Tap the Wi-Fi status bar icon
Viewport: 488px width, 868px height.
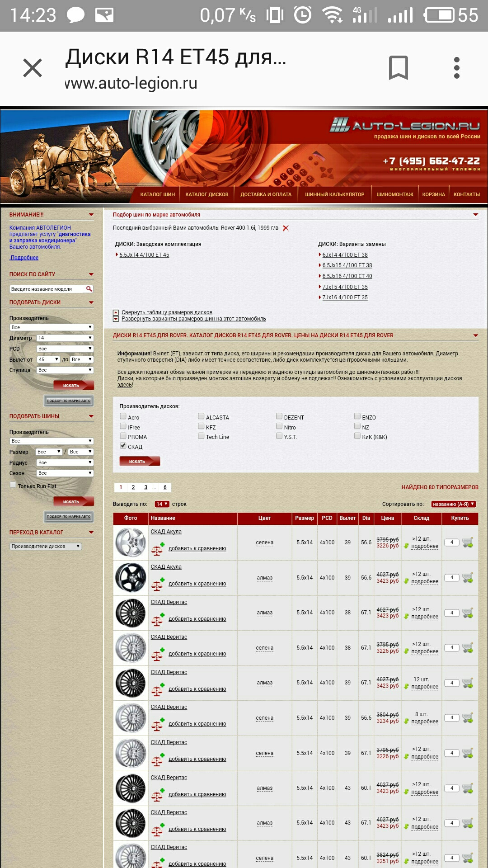pyautogui.click(x=332, y=15)
